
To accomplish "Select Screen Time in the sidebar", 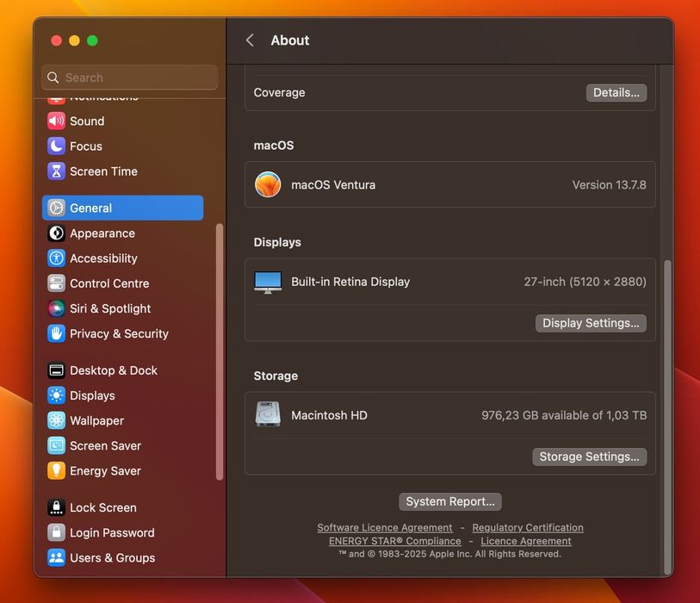I will click(x=123, y=171).
